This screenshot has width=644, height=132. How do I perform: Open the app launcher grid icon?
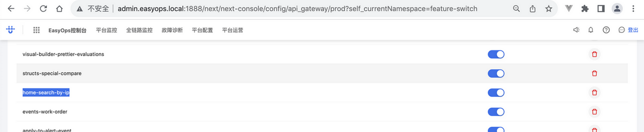point(37,30)
